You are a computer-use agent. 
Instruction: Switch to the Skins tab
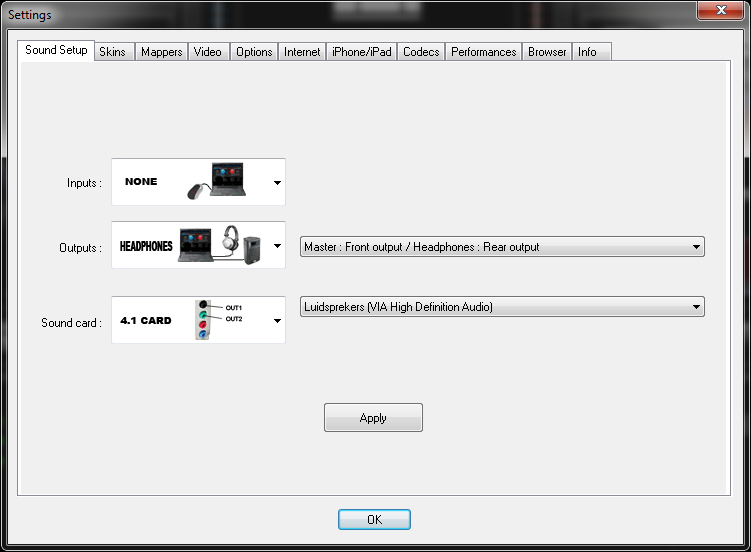click(x=112, y=52)
